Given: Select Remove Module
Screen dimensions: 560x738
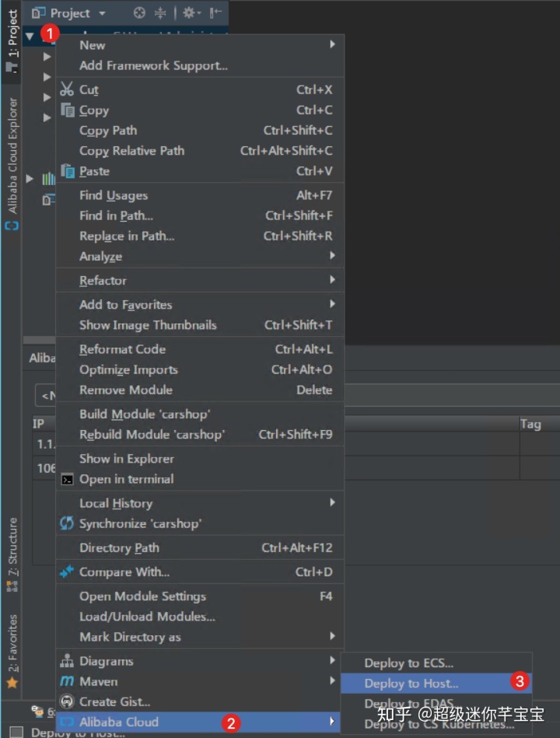Looking at the screenshot, I should (200, 390).
